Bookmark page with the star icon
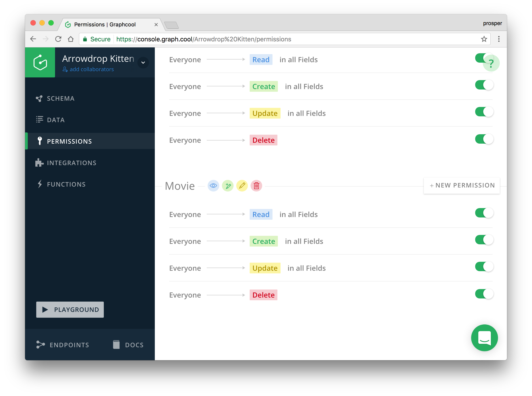Screen dimensions: 532x396 (484, 39)
